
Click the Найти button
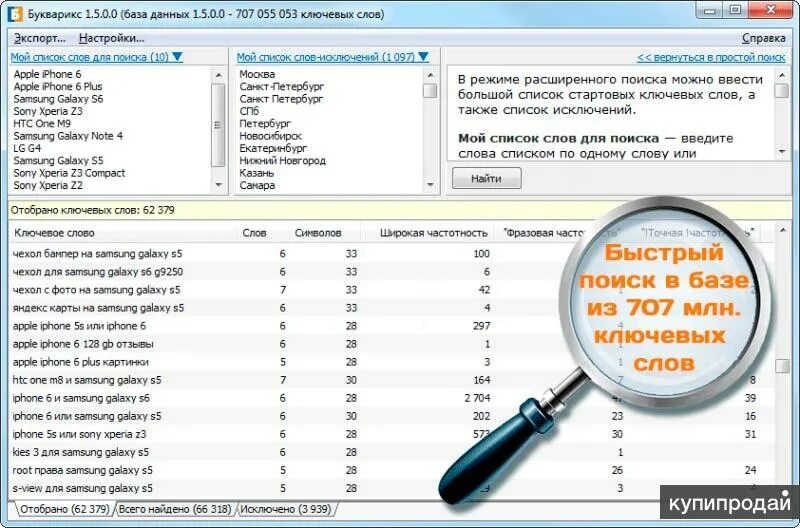[487, 179]
